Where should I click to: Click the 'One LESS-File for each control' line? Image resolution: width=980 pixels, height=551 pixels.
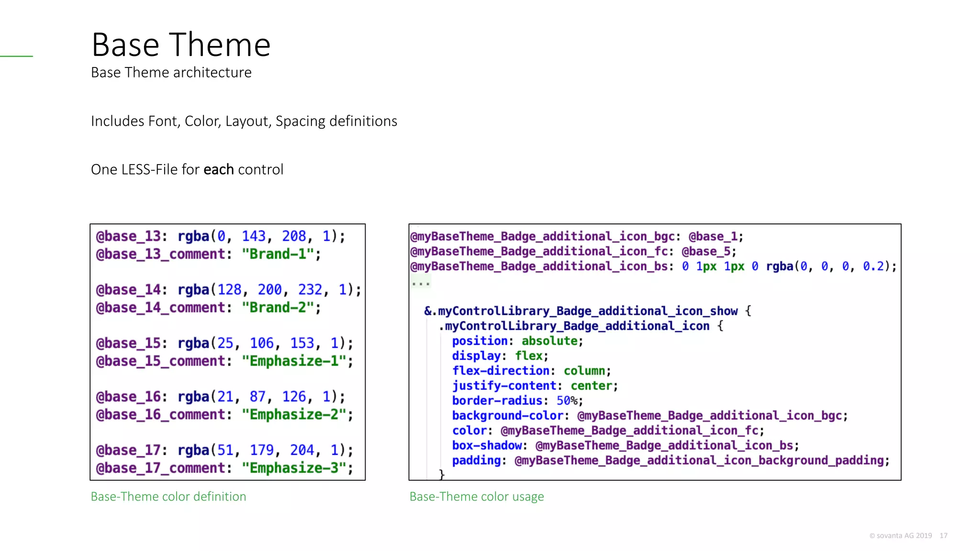pyautogui.click(x=187, y=169)
